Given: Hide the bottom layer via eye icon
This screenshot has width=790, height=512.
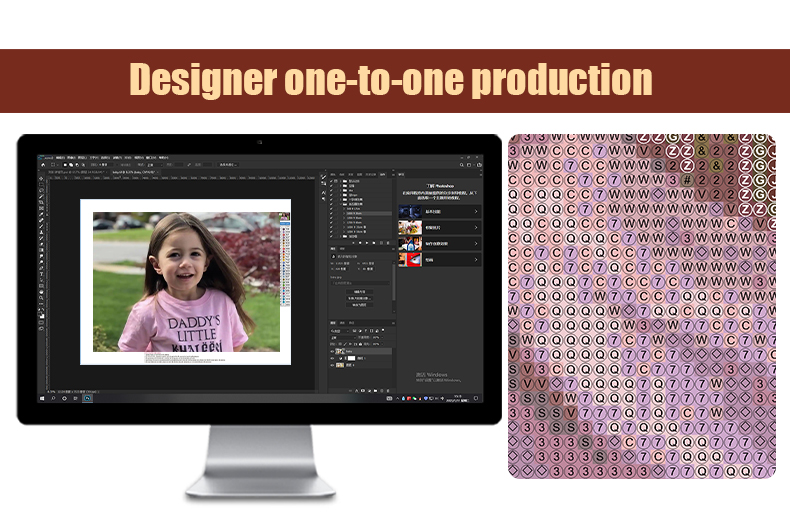Looking at the screenshot, I should pos(332,365).
